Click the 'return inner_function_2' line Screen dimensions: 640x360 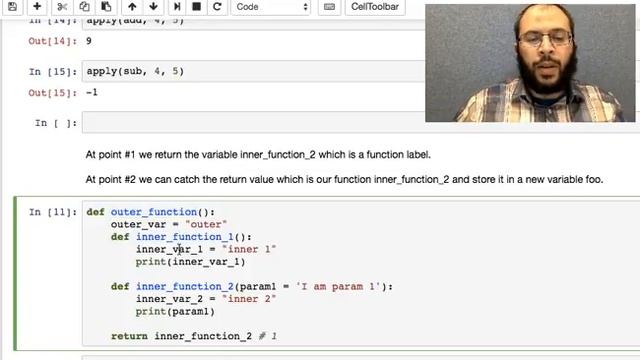194,336
